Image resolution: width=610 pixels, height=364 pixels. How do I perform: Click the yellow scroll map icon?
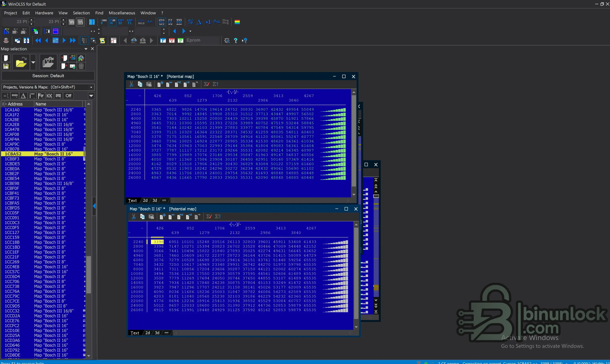(102, 41)
